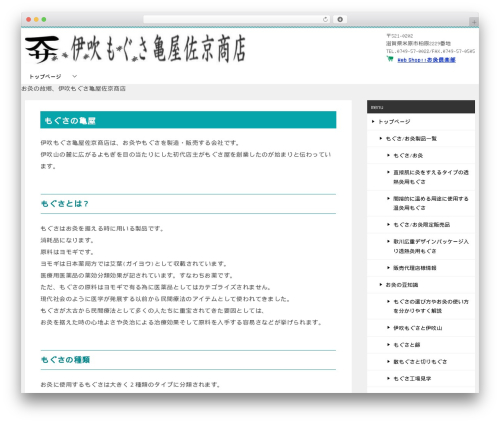Expand the chevron next to トップページ

coord(75,76)
